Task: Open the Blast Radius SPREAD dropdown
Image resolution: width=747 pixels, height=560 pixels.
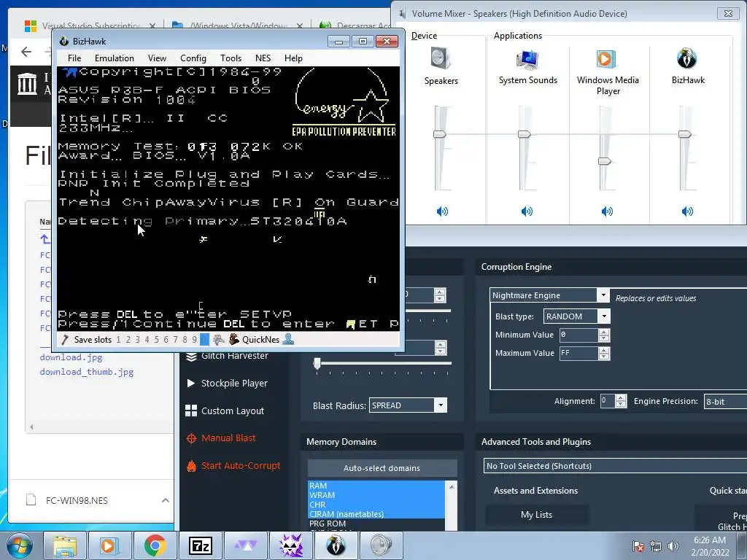Action: point(441,405)
